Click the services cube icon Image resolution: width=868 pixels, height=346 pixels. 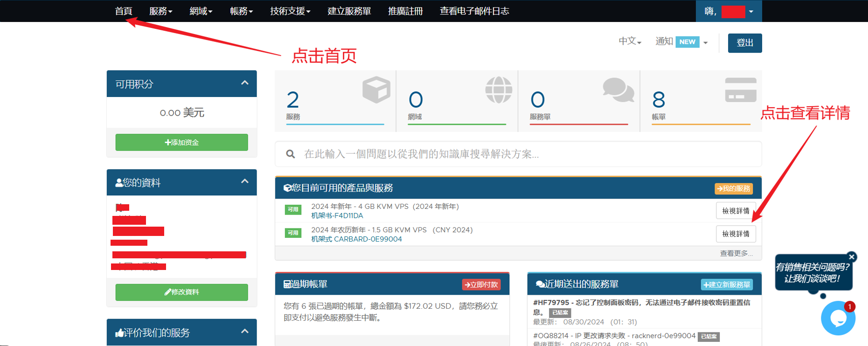point(376,90)
